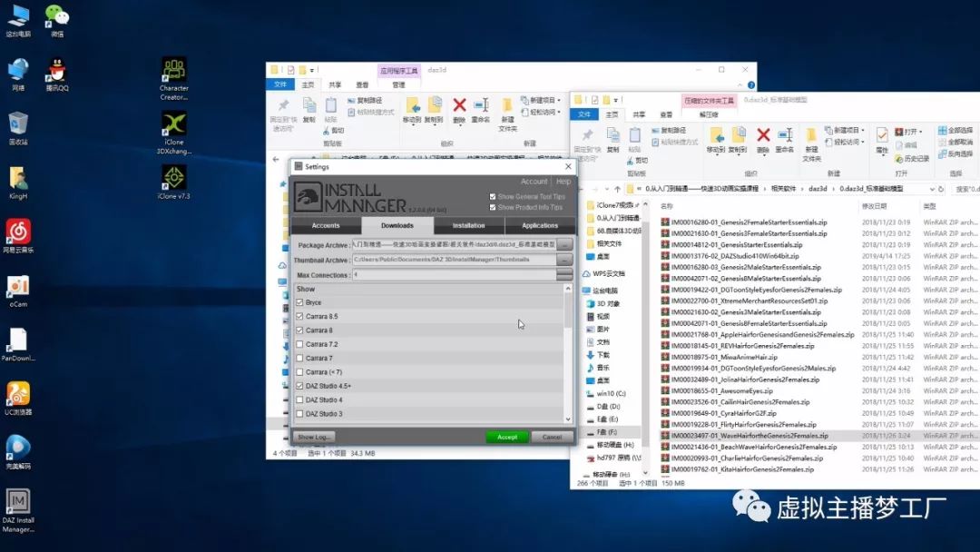980x552 pixels.
Task: Open the KingH desktop icon
Action: (18, 182)
